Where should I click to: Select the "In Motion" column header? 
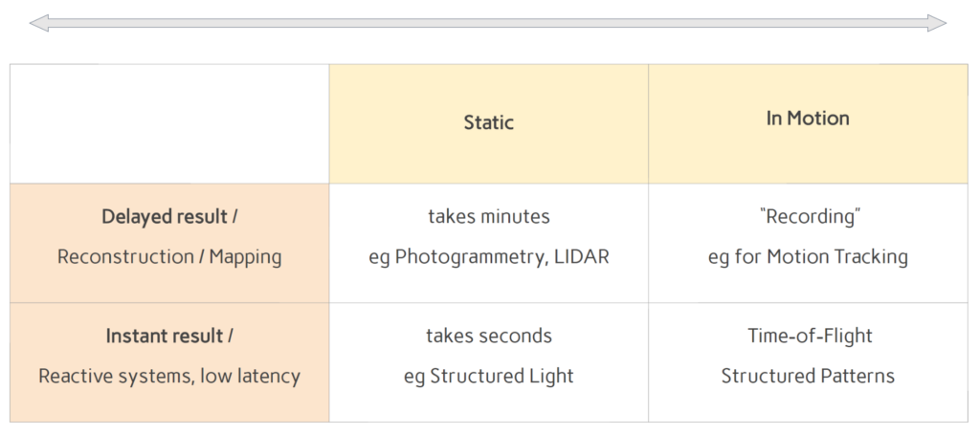[808, 119]
